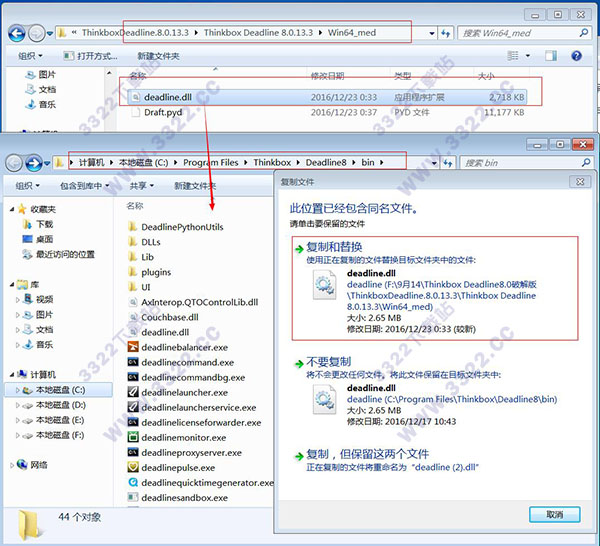Click the green arrow next to 复制和替换

tap(299, 249)
